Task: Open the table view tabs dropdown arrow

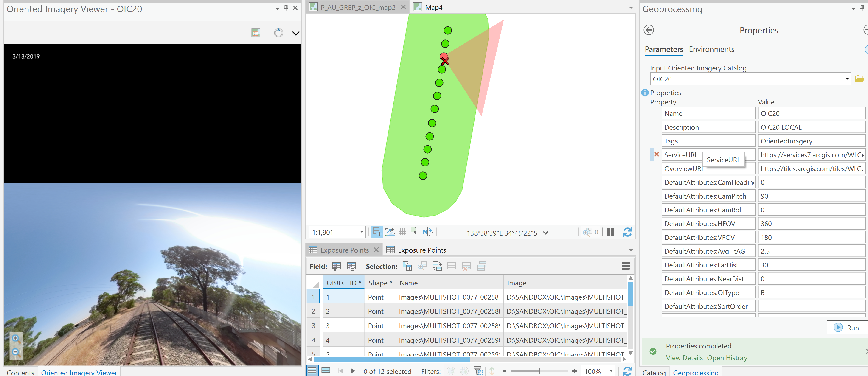Action: point(631,251)
